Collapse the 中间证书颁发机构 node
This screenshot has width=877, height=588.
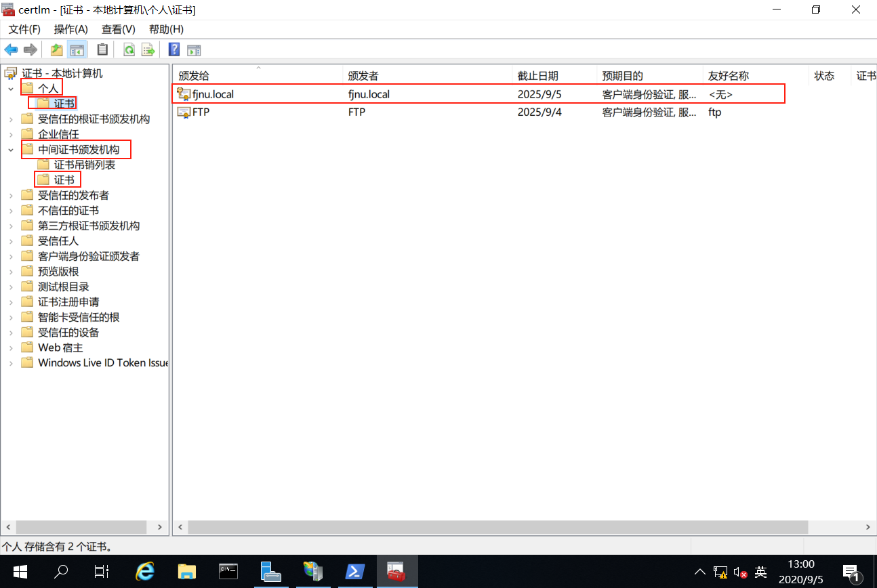tap(12, 149)
